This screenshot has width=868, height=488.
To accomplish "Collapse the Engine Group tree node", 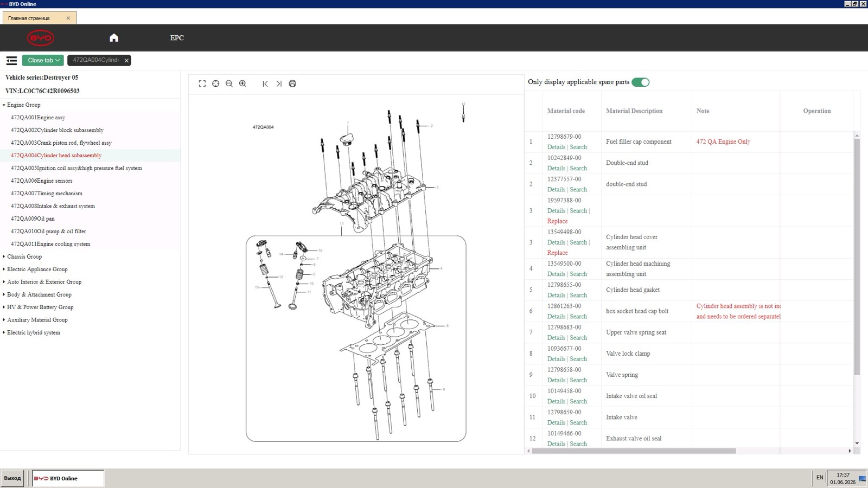I will [4, 105].
